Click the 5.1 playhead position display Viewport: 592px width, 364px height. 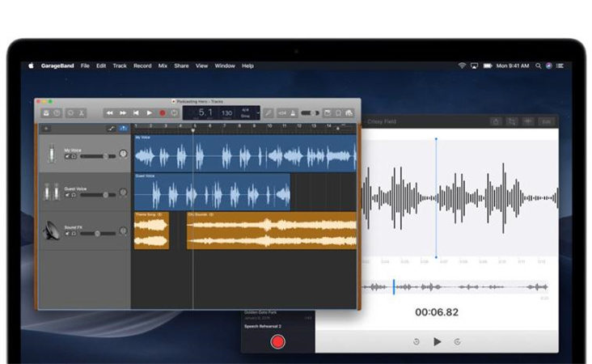(x=205, y=112)
